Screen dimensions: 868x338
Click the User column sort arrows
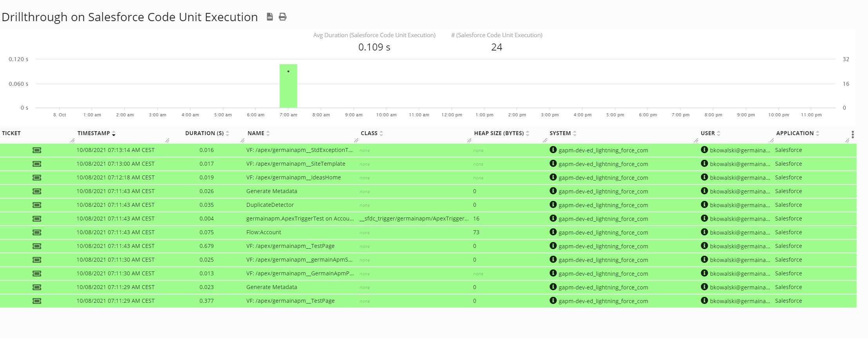tap(718, 134)
